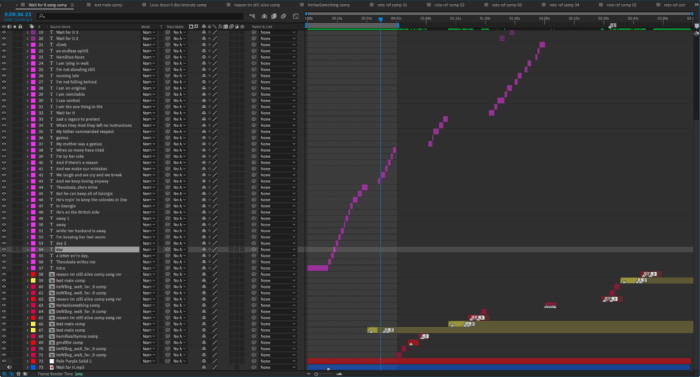Image resolution: width=700 pixels, height=377 pixels.
Task: Switch to the test main comp tab
Action: (x=108, y=5)
